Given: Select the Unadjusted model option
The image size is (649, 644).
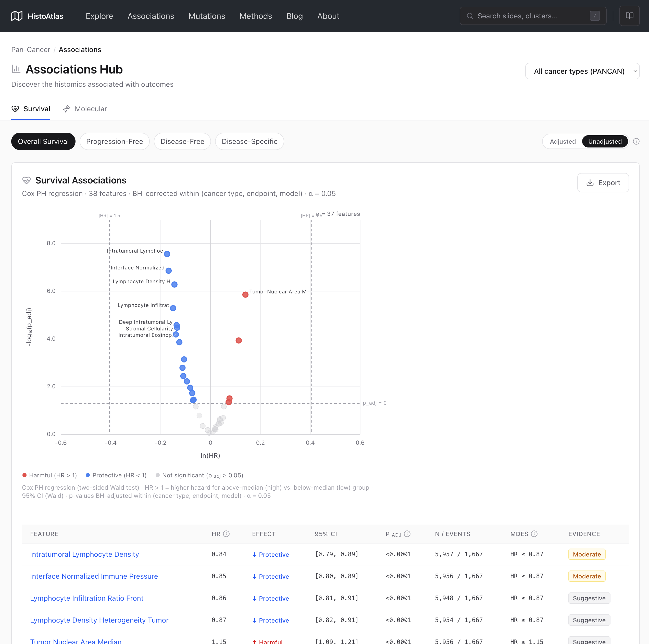Looking at the screenshot, I should (x=604, y=141).
